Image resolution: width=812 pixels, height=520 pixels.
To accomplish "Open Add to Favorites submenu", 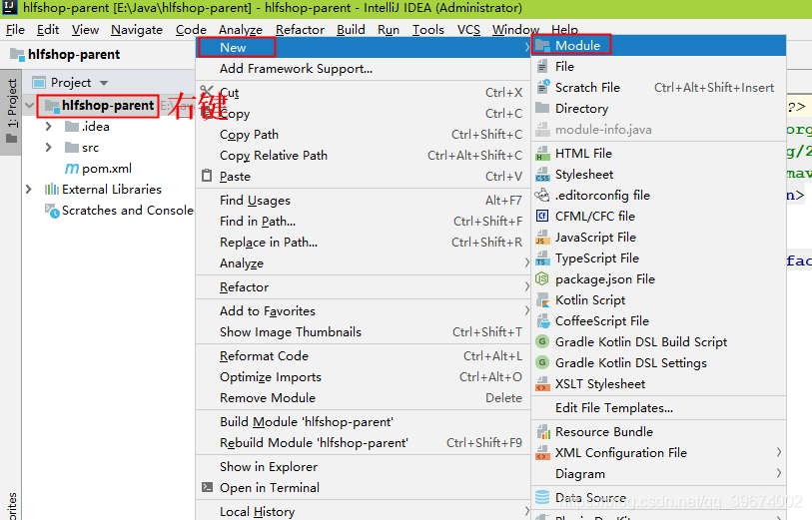I will (363, 311).
